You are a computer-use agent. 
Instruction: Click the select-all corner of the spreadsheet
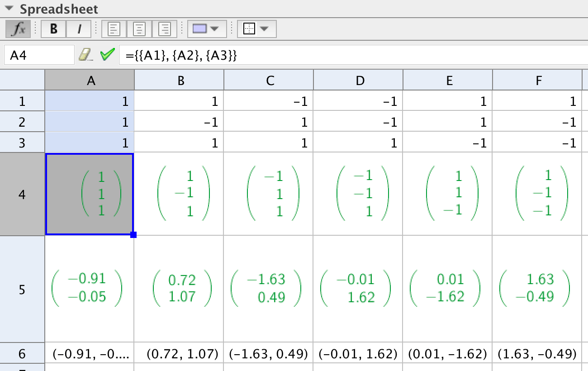tap(23, 80)
